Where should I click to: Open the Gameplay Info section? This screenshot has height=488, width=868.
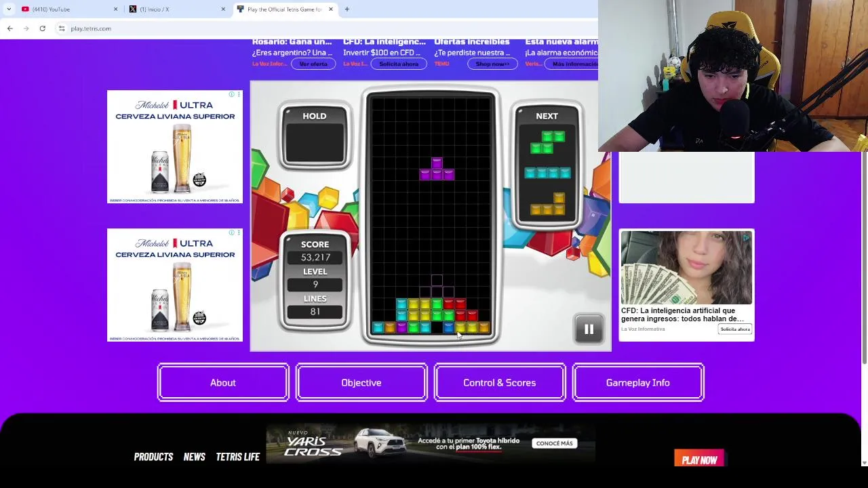click(x=638, y=383)
